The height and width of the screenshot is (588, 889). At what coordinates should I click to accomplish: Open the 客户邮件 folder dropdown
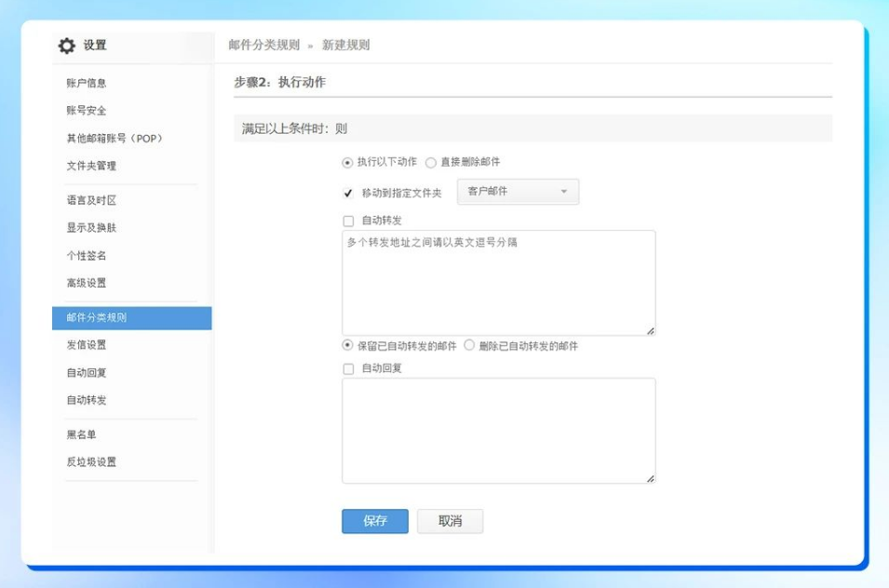pos(517,191)
